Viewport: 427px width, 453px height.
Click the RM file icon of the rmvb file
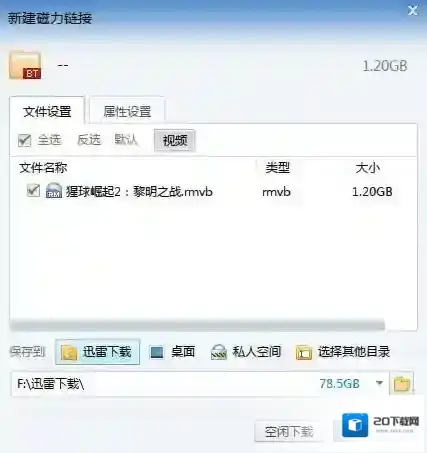(x=54, y=191)
